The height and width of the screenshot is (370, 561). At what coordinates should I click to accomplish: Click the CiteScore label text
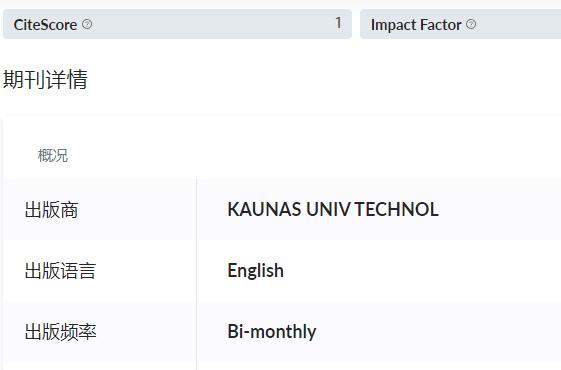pyautogui.click(x=45, y=25)
